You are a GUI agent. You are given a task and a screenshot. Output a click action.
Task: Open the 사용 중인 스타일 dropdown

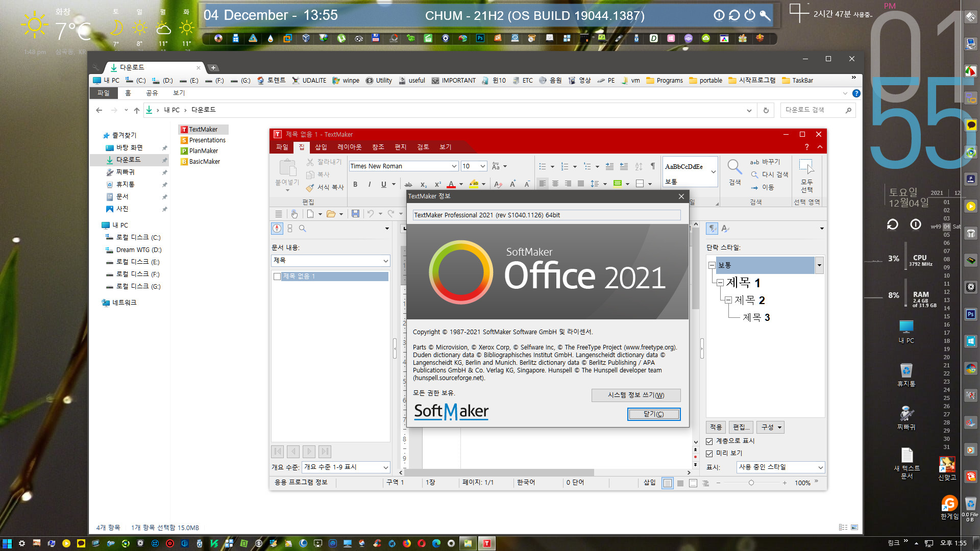820,467
